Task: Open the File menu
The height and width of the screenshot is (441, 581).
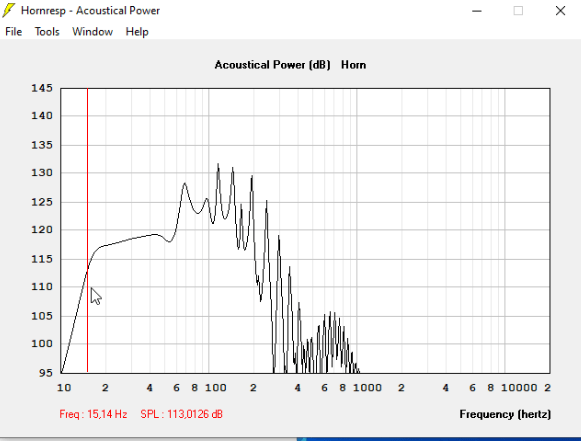Action: coord(14,32)
